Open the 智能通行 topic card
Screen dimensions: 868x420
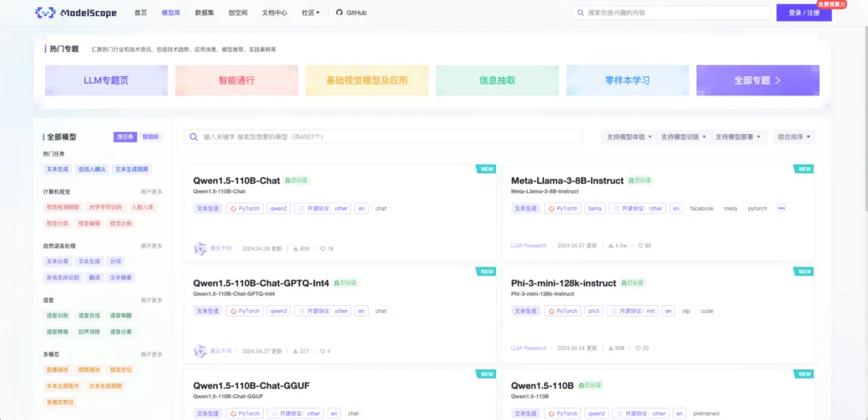pos(236,80)
